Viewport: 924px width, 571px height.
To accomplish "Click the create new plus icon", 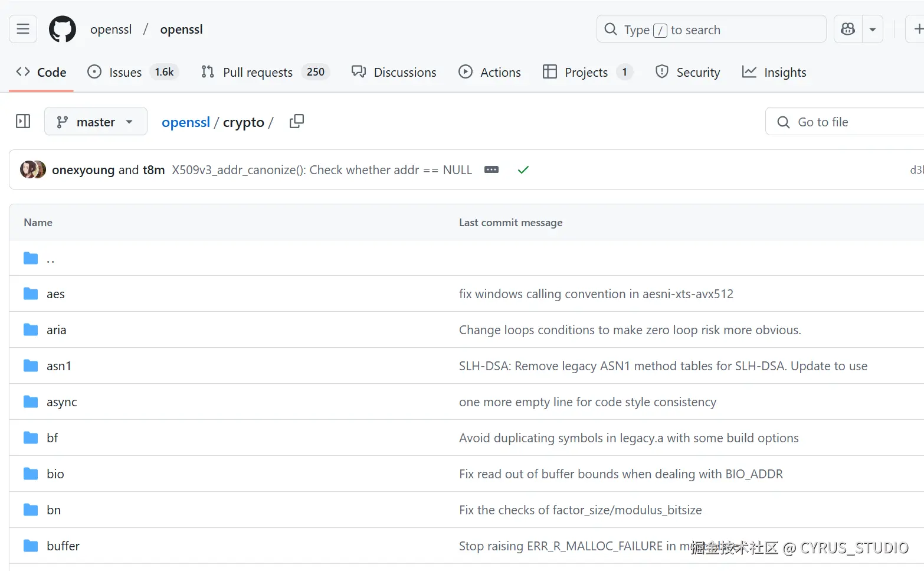I will 917,29.
